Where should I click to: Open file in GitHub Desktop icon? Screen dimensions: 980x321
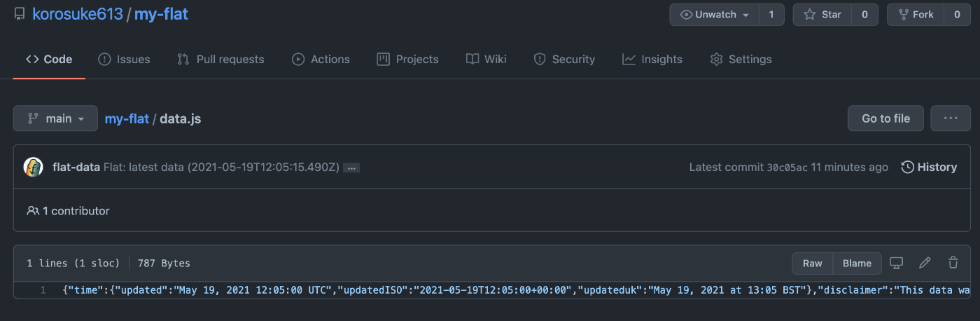[x=897, y=263]
